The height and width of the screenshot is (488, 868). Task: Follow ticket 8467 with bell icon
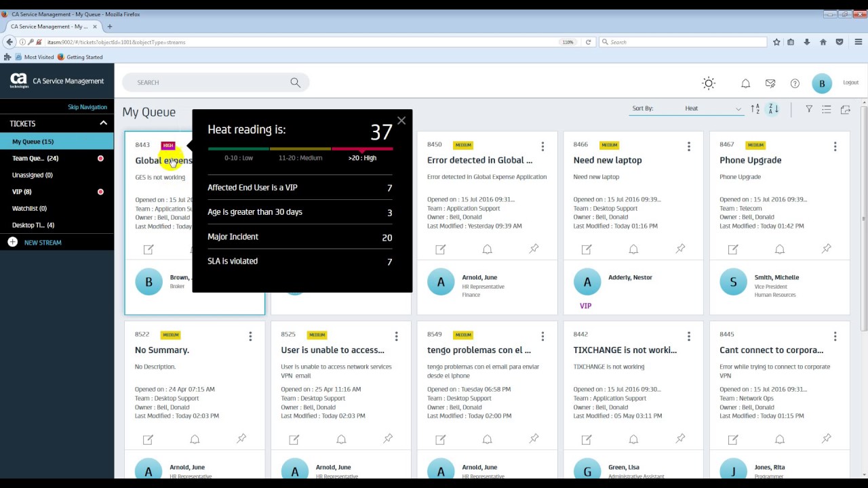780,249
